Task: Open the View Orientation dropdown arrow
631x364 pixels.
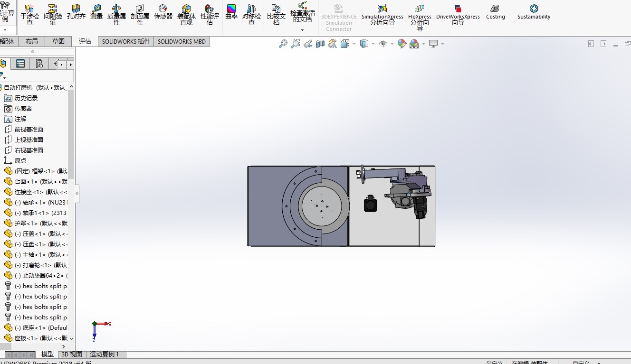Action: click(x=354, y=44)
